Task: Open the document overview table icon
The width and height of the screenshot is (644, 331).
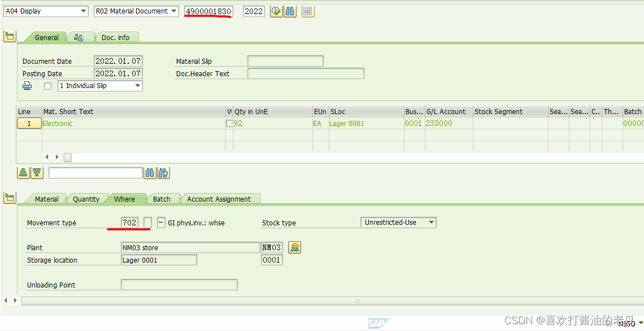Action: coord(308,11)
